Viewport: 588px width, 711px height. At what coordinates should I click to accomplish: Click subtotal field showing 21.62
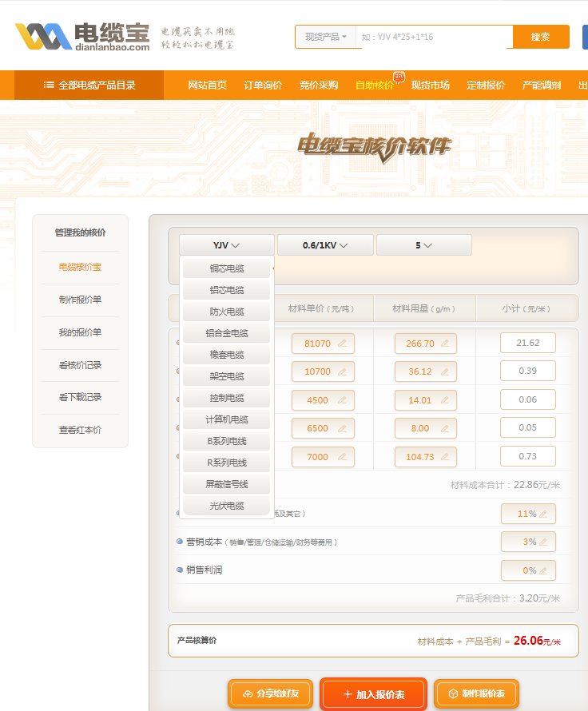tap(528, 343)
